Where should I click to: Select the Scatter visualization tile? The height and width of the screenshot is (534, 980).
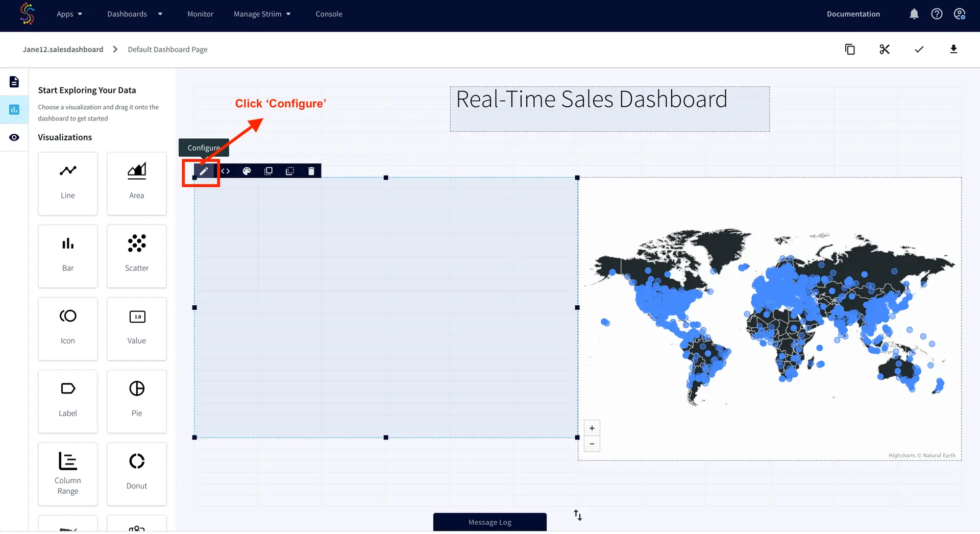tap(137, 256)
